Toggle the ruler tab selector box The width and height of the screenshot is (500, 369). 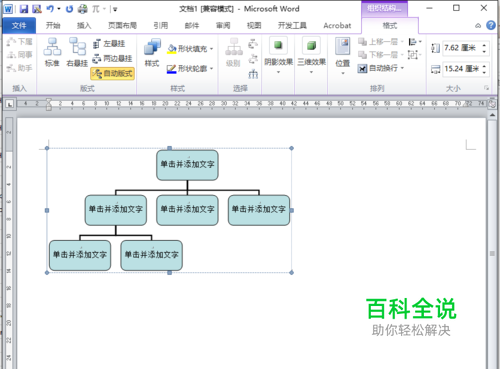[10, 104]
